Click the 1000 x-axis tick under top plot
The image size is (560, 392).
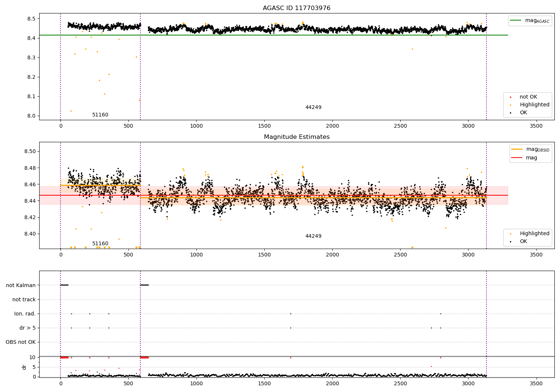click(x=196, y=126)
